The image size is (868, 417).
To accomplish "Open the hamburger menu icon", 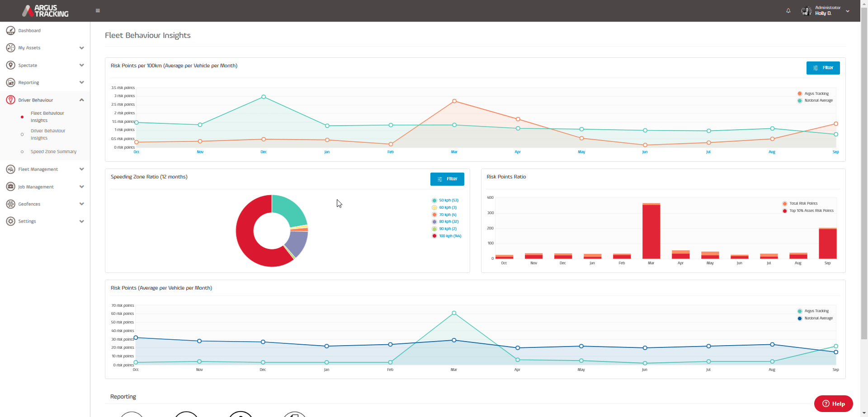I will point(98,11).
